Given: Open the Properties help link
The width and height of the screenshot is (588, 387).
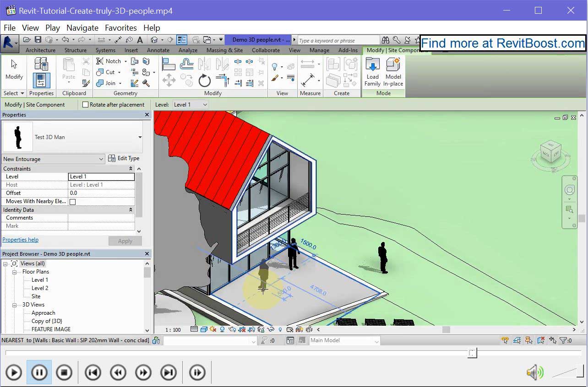Looking at the screenshot, I should coord(20,240).
